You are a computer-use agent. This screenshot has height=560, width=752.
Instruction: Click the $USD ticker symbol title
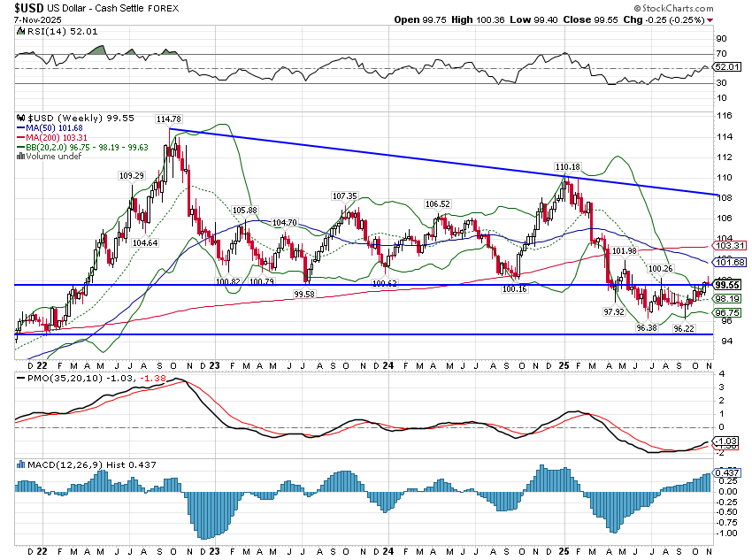coord(25,6)
